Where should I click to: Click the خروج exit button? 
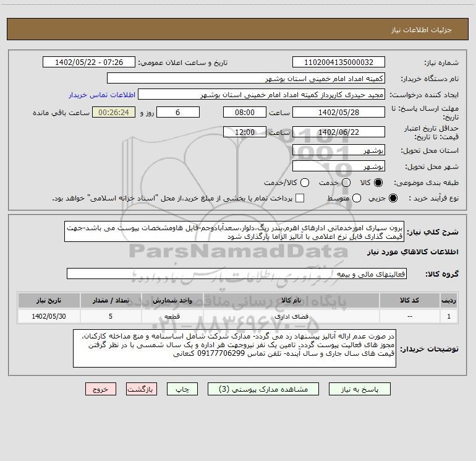[x=101, y=389]
